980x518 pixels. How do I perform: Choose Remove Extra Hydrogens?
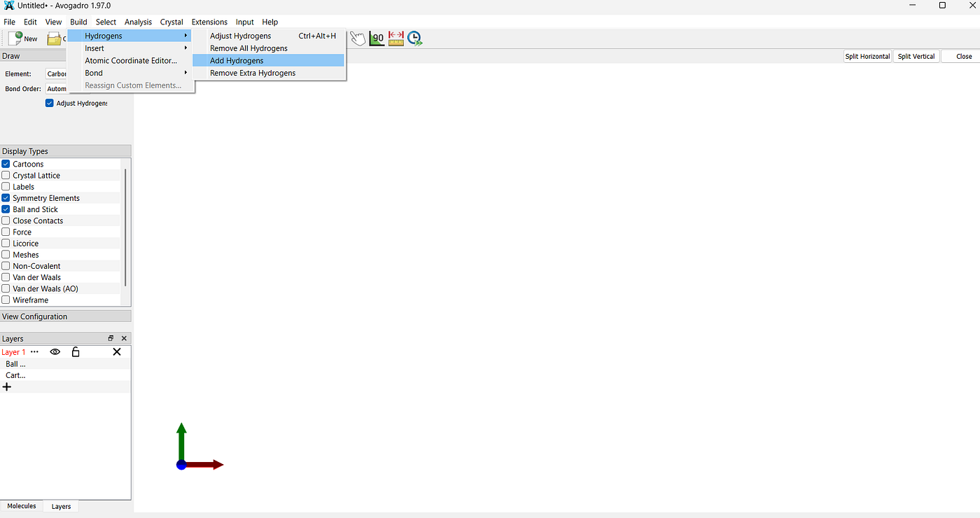coord(269,73)
